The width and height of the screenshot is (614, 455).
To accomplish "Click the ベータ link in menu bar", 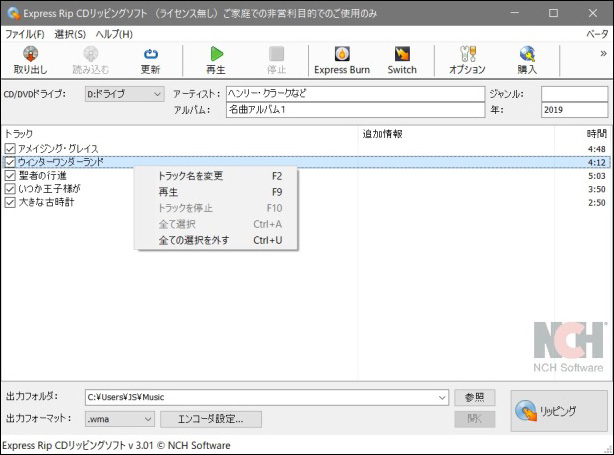I will (597, 34).
